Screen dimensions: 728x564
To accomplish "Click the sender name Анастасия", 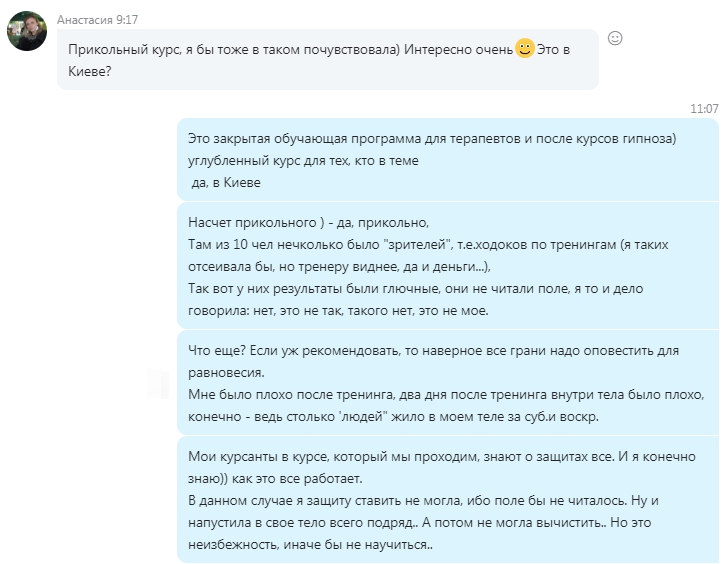I will click(90, 18).
